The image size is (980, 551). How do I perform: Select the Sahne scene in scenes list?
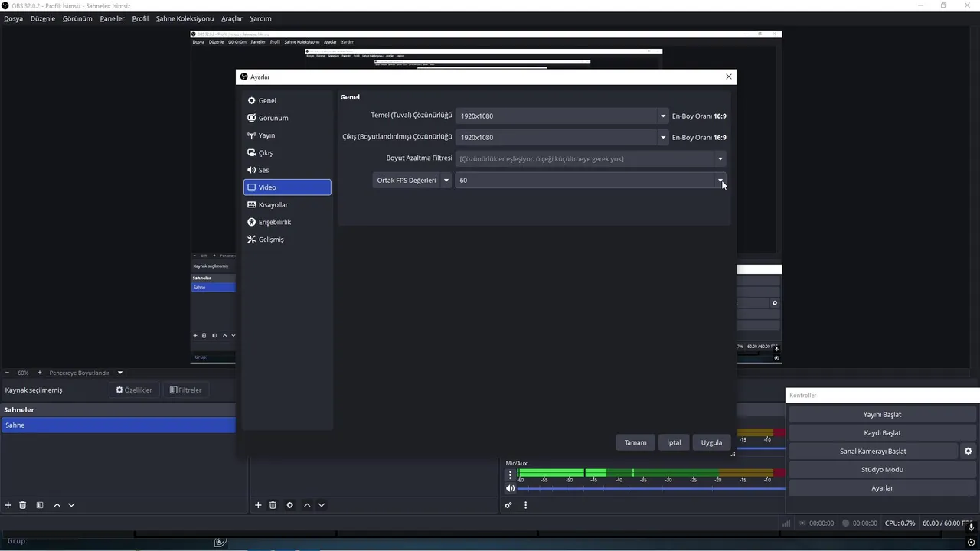tap(118, 425)
